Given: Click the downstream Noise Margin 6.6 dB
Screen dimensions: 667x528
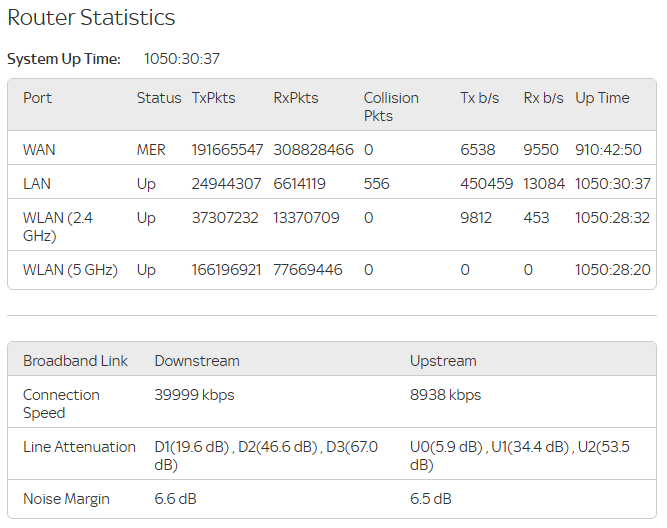Looking at the screenshot, I should coord(175,498).
